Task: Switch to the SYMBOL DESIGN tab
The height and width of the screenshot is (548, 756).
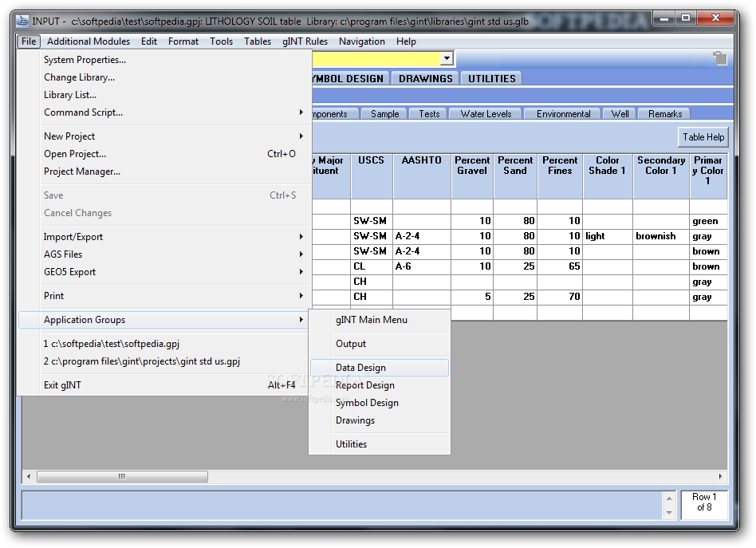Action: click(x=350, y=79)
